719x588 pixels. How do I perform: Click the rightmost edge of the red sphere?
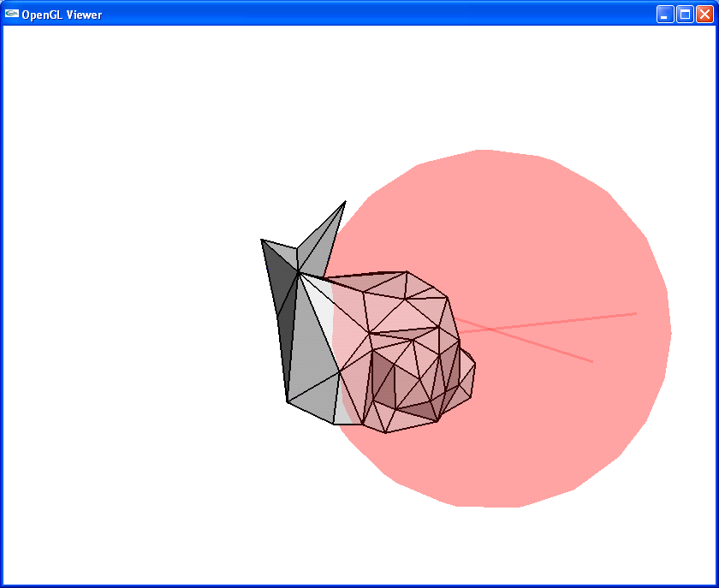pyautogui.click(x=669, y=332)
